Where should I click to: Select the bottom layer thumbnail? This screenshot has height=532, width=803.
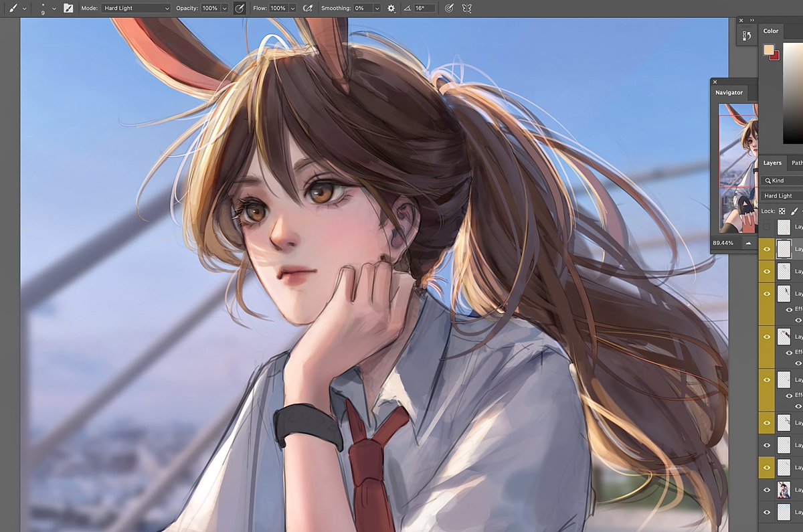tap(784, 512)
